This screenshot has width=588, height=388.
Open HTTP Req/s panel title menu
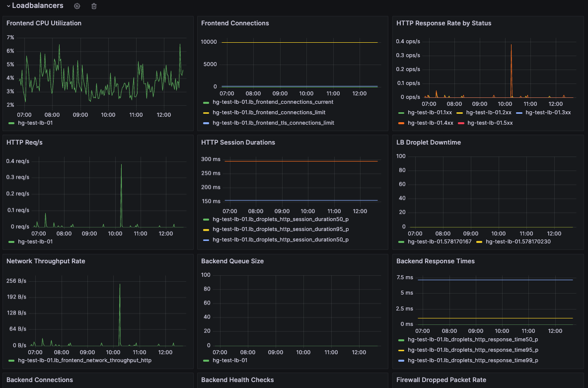click(x=24, y=143)
